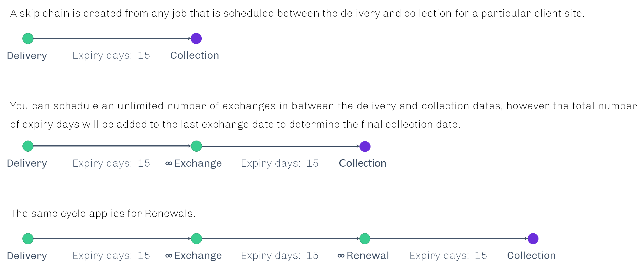Click the green Delivery node in third chain

(x=28, y=238)
